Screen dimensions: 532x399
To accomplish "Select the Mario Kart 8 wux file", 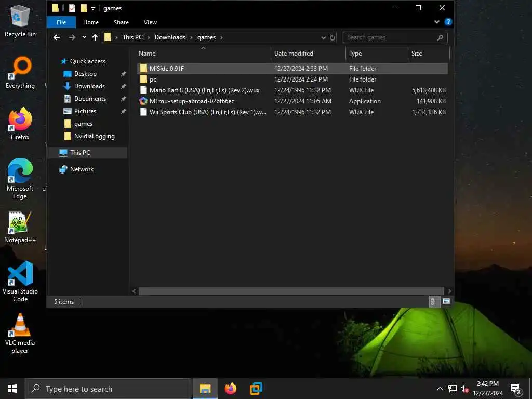I will (292, 90).
